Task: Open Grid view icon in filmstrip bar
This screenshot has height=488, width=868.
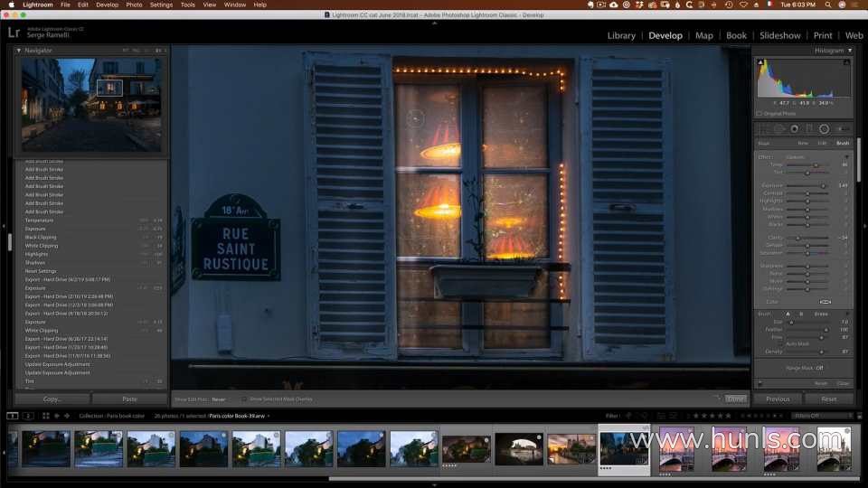Action: (46, 416)
